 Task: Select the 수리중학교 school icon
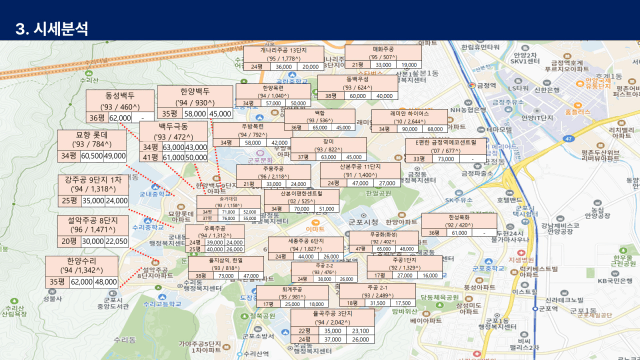147,221
